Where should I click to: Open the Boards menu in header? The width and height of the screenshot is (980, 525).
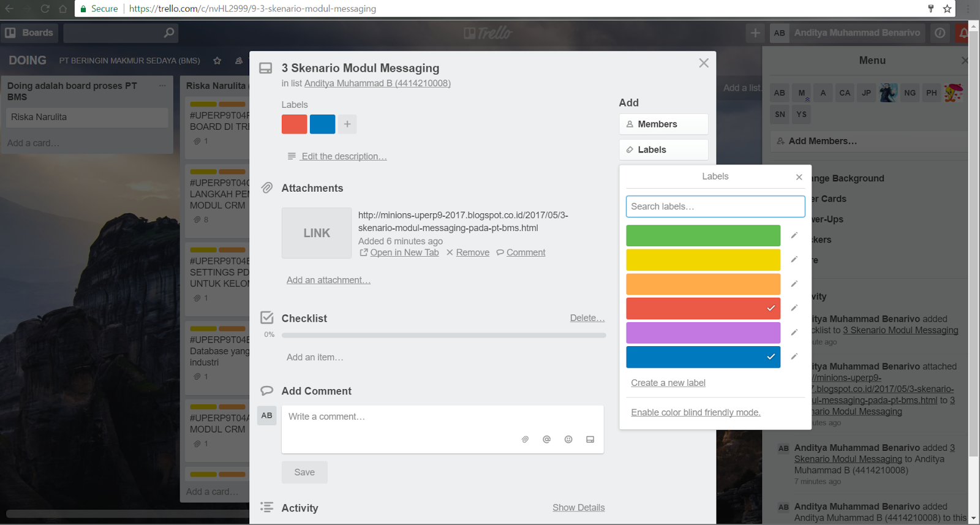(29, 33)
